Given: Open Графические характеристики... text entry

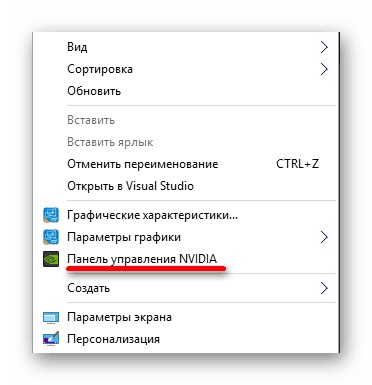Looking at the screenshot, I should (152, 215).
